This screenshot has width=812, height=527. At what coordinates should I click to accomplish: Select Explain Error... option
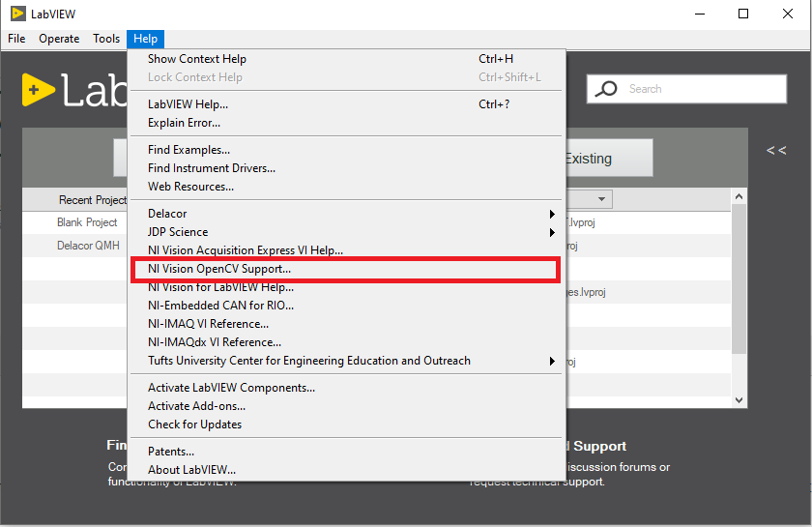click(x=346, y=123)
